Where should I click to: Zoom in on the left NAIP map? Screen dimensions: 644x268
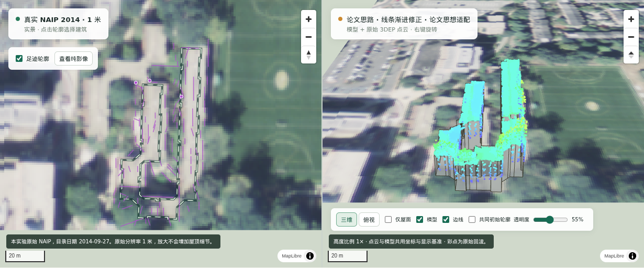point(308,19)
